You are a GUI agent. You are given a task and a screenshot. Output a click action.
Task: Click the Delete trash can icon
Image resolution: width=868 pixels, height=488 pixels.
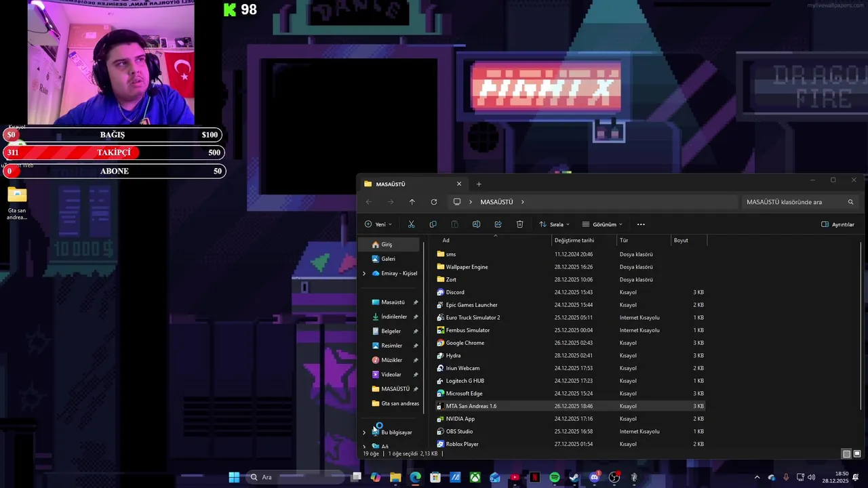click(519, 224)
